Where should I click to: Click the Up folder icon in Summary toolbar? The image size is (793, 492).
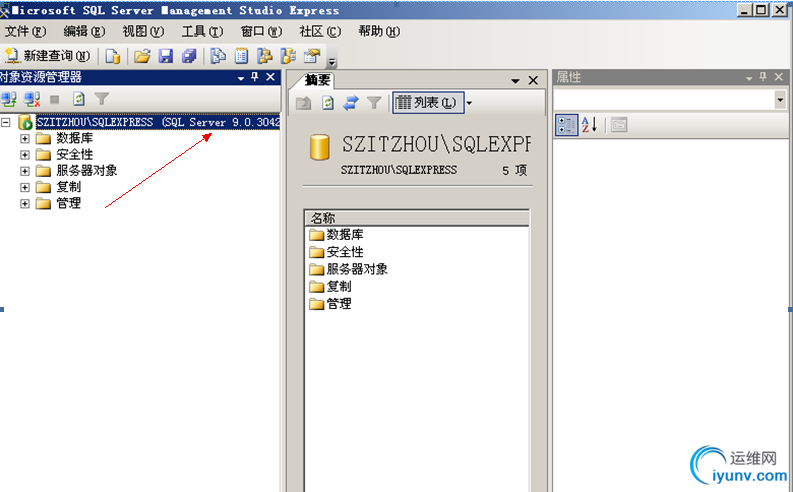(303, 103)
